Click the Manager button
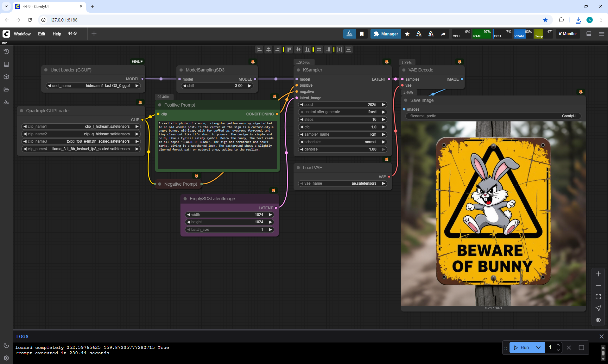Screen dimensions: 608x364 pos(386,34)
